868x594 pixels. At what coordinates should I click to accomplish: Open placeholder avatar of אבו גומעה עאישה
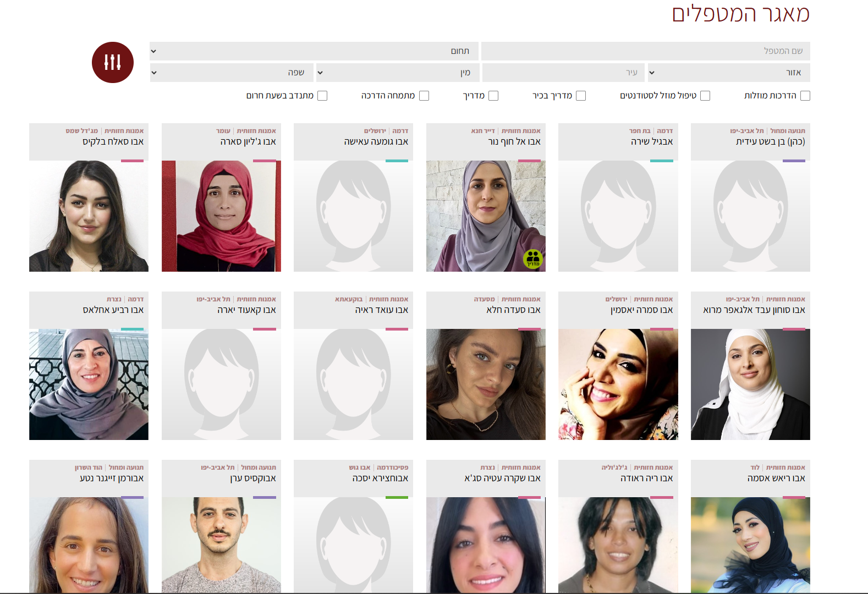[x=353, y=216]
